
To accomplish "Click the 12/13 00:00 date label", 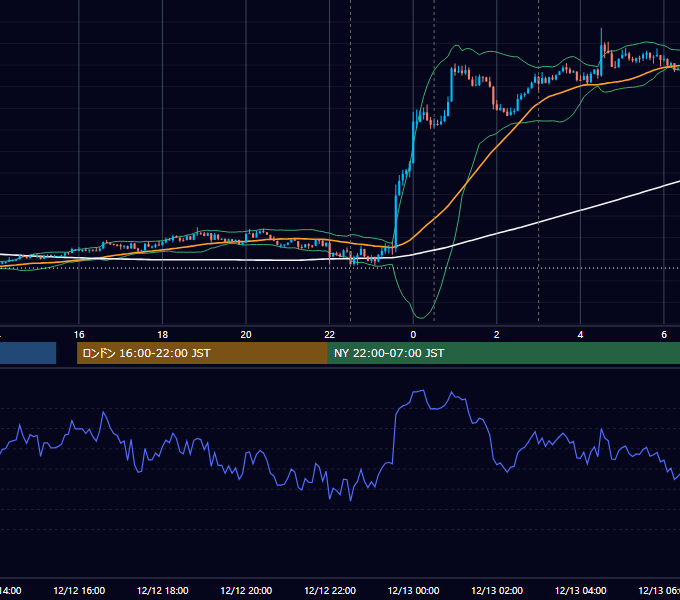I will click(413, 590).
